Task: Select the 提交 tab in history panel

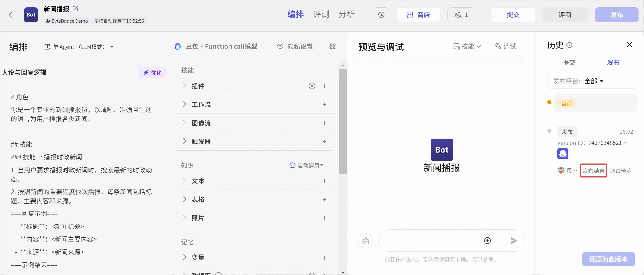Action: pos(569,63)
